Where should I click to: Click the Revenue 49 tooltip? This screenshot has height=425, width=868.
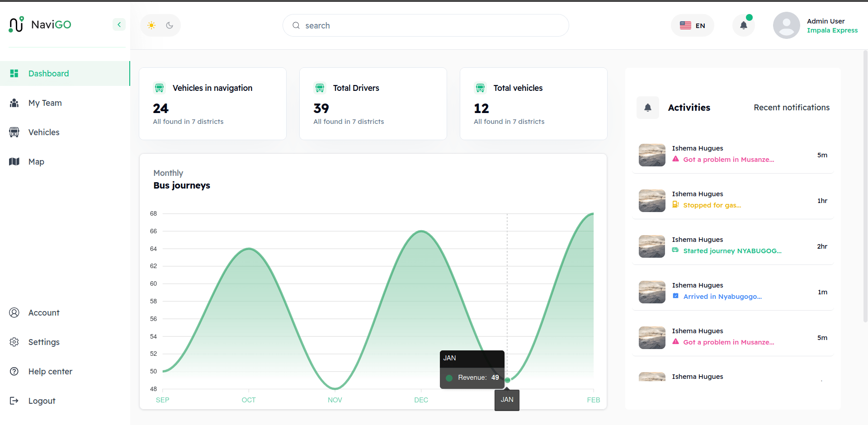pyautogui.click(x=472, y=370)
